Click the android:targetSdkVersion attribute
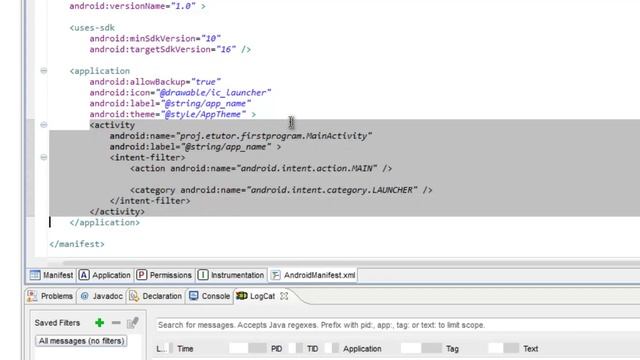 tap(170, 49)
